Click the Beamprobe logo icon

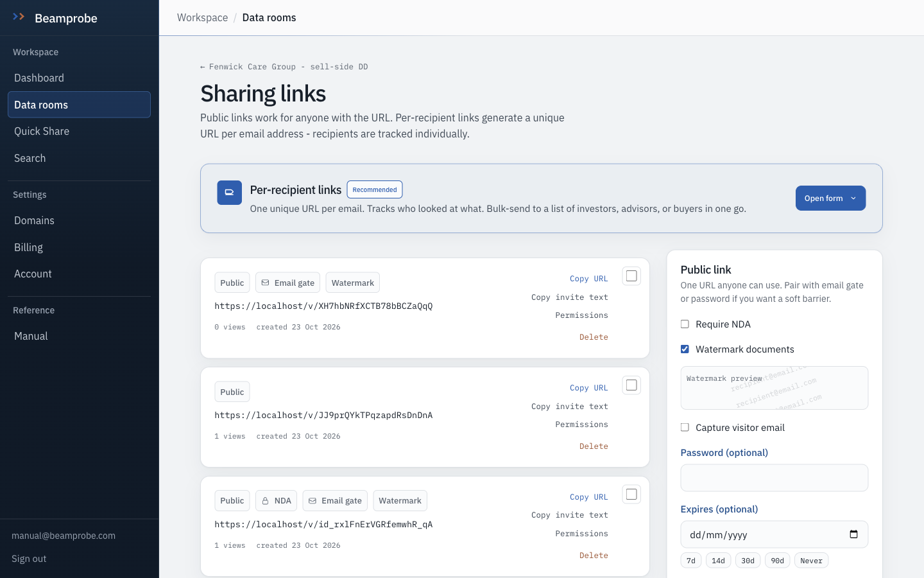[19, 17]
